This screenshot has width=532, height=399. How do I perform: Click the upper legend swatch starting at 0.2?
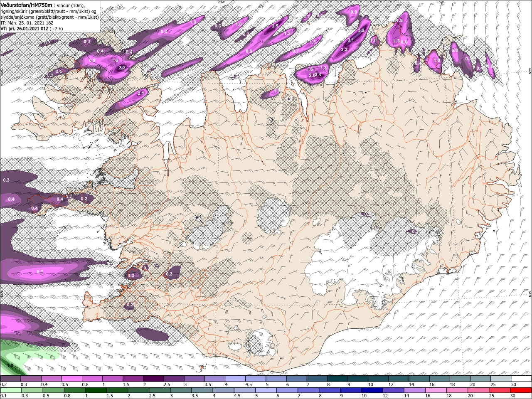click(10, 379)
